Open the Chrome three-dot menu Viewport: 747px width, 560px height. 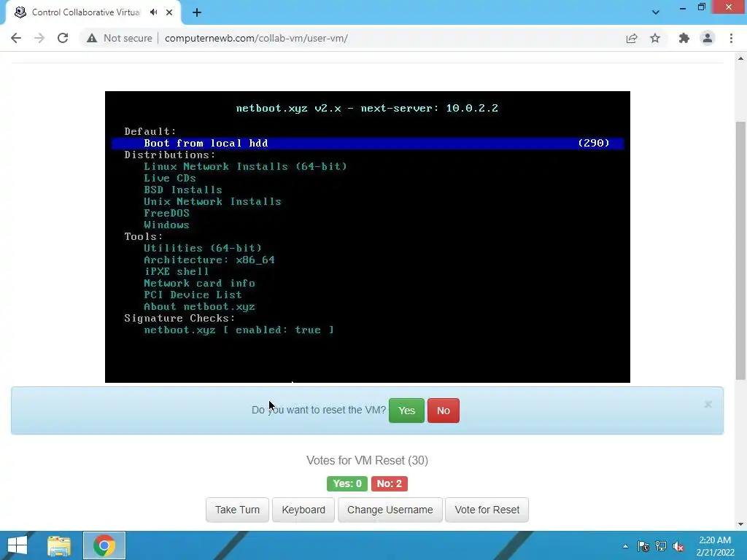731,38
